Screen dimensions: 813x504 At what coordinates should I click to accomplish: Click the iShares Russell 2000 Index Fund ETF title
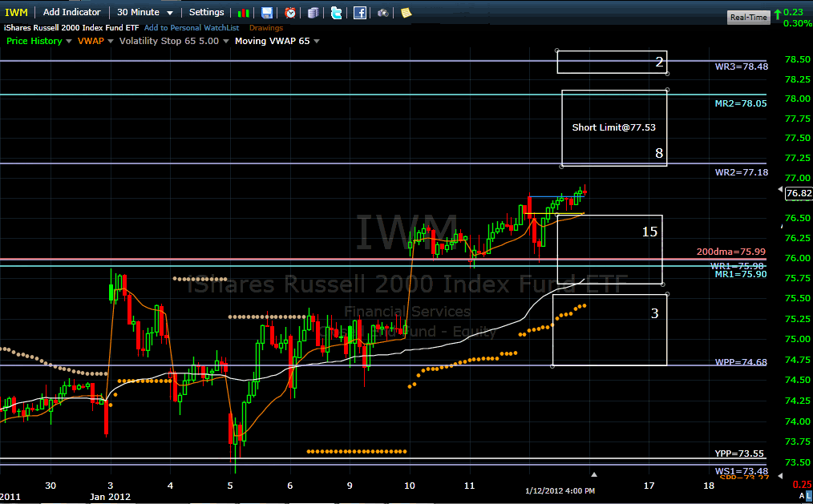click(71, 27)
